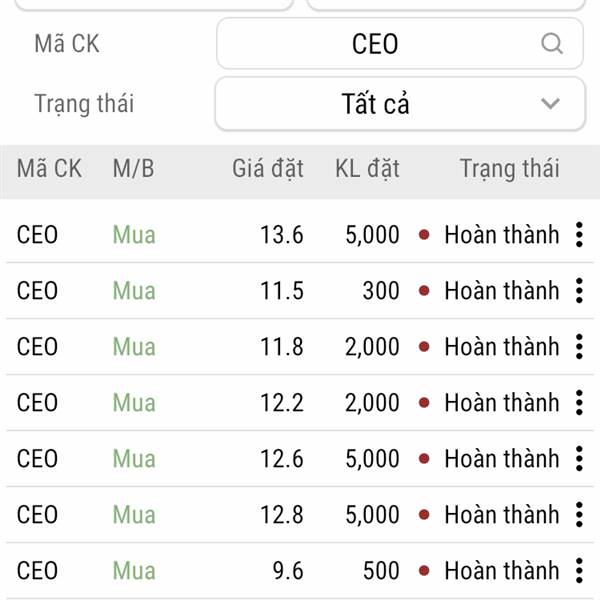Sort by Giá đặt column header
The image size is (600, 600).
tap(267, 169)
